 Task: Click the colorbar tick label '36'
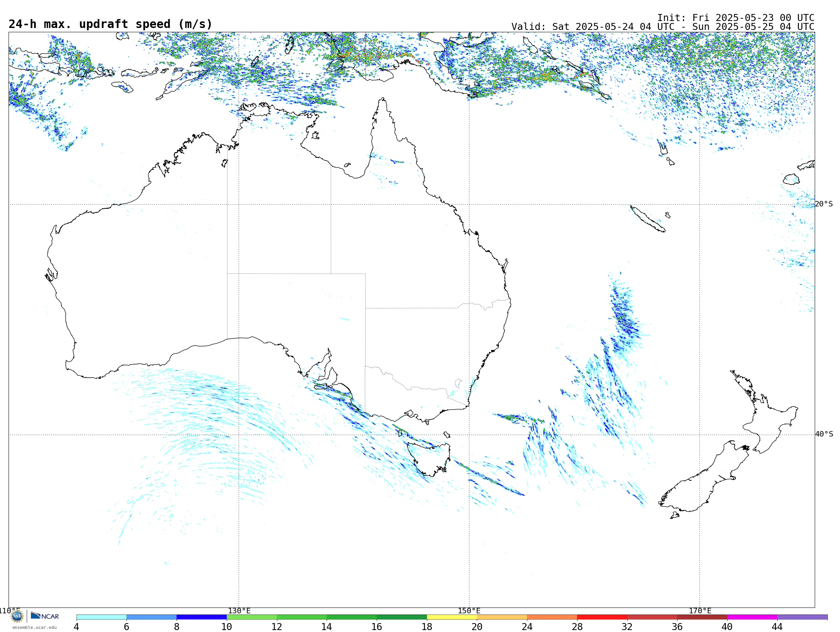[x=677, y=627]
